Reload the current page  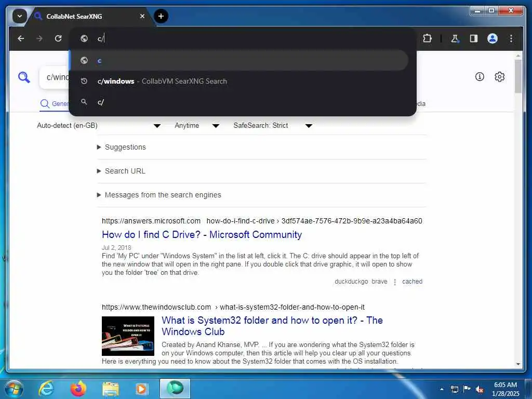58,38
